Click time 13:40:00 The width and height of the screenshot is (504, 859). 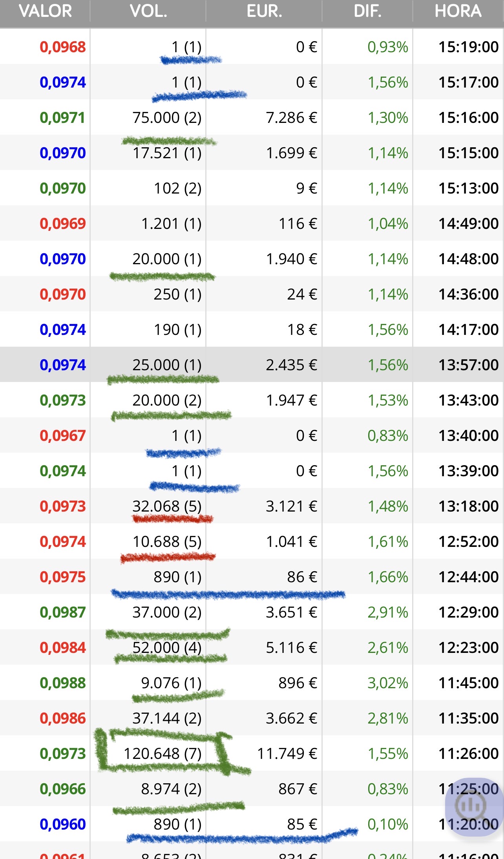click(468, 436)
